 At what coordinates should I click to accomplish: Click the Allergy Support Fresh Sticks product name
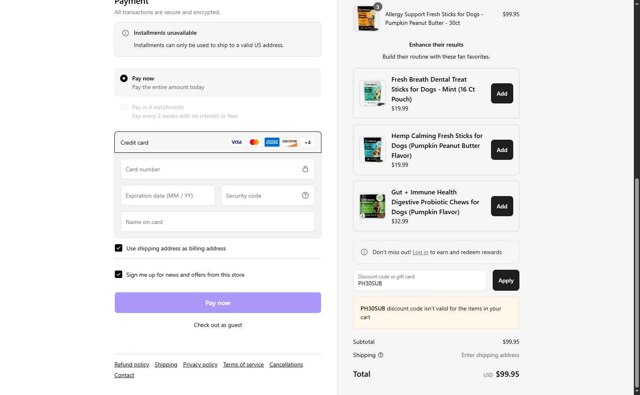coord(434,18)
